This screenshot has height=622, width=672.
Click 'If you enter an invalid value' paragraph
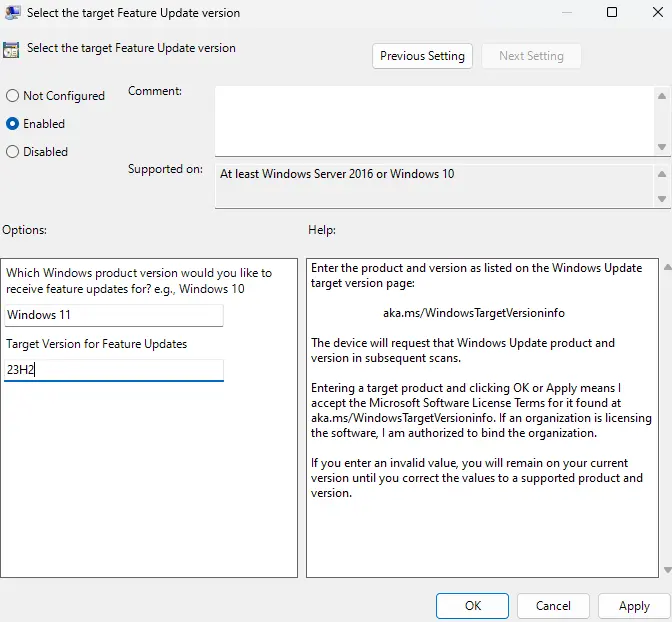pos(477,478)
